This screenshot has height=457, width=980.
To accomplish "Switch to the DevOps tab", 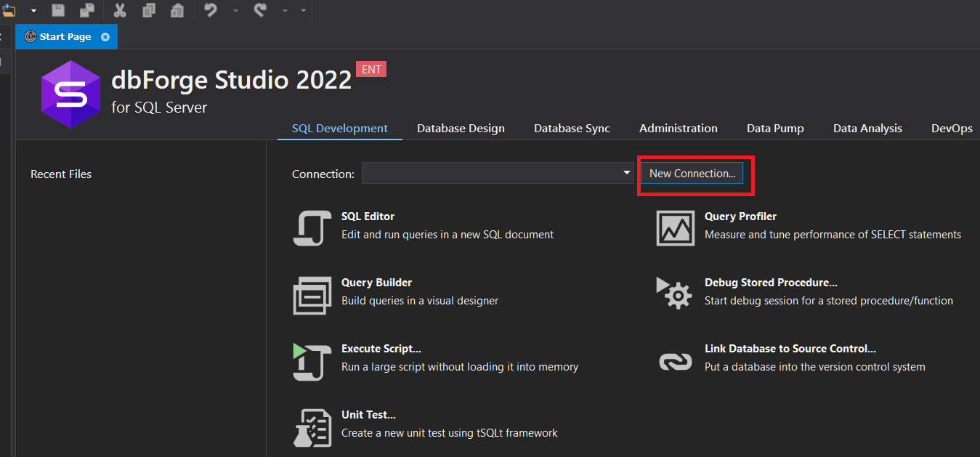I will pos(952,128).
